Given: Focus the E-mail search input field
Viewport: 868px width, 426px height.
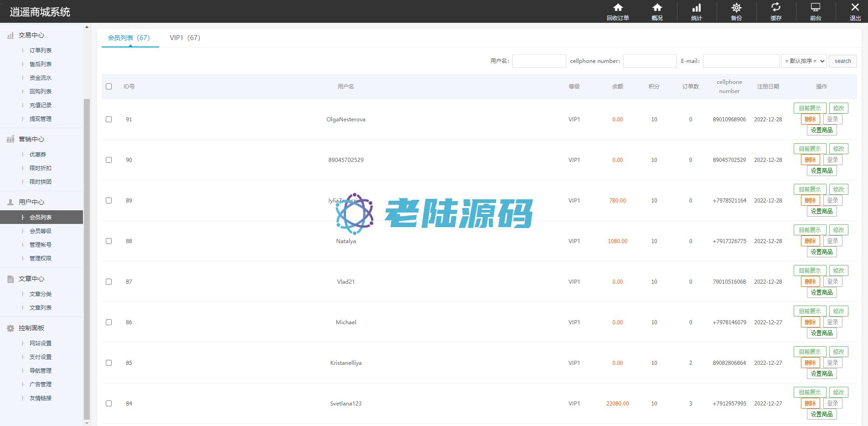Looking at the screenshot, I should [x=741, y=61].
